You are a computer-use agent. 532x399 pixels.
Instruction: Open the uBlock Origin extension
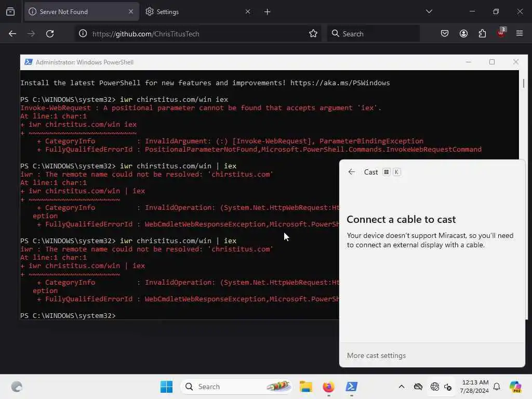[x=501, y=33]
